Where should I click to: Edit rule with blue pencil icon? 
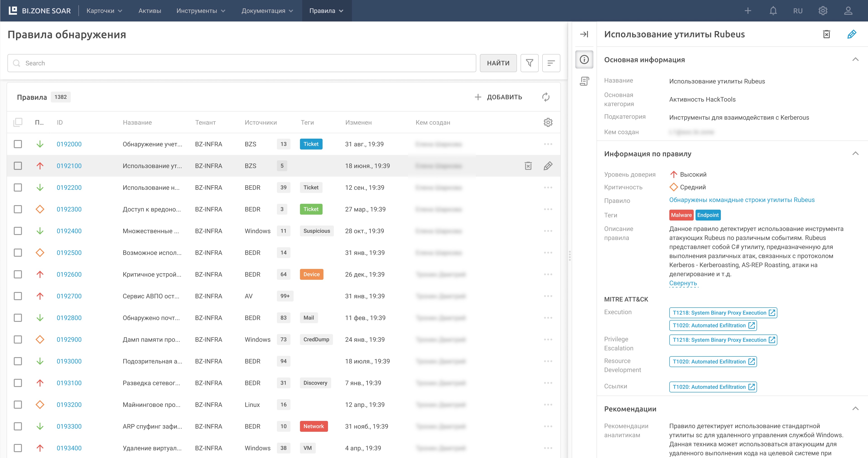[x=851, y=34]
